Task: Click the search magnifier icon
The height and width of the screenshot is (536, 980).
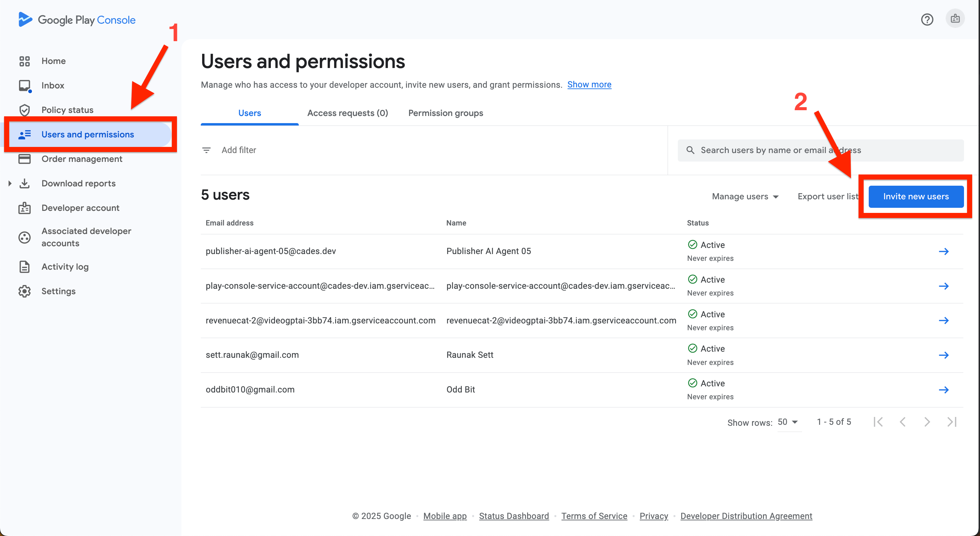Action: (690, 150)
